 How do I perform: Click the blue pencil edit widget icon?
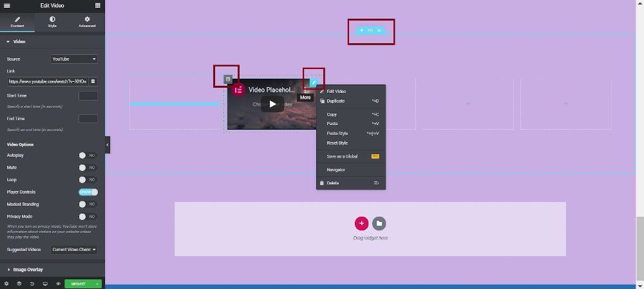coord(314,83)
